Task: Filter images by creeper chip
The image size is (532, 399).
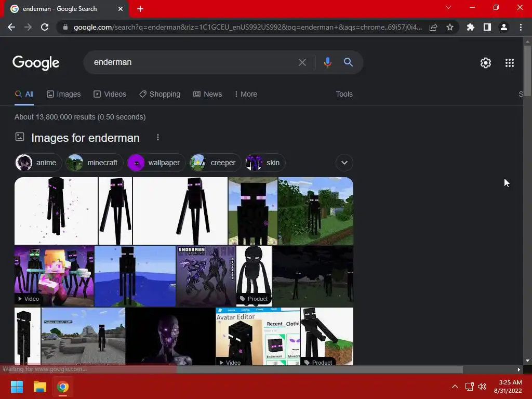Action: point(215,163)
